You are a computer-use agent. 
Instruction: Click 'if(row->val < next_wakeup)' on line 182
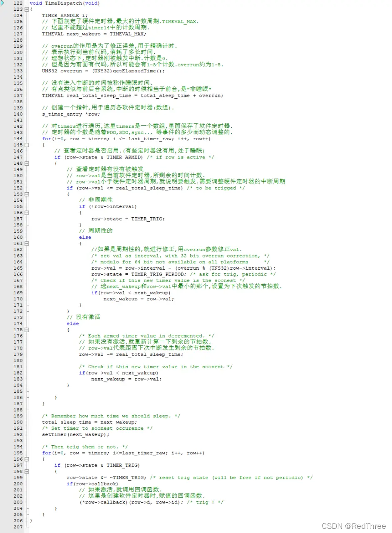click(x=119, y=373)
